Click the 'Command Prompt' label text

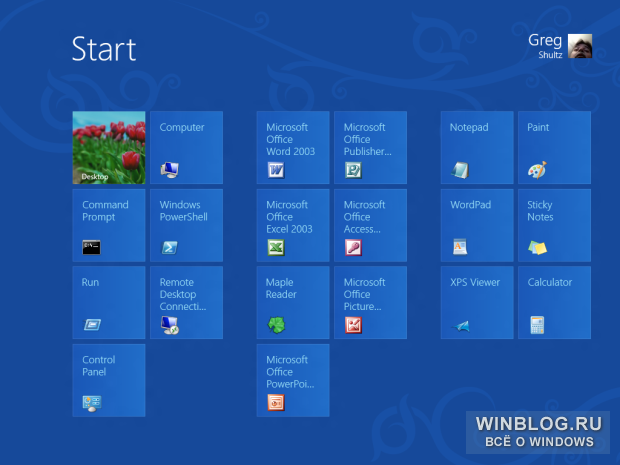pos(105,211)
